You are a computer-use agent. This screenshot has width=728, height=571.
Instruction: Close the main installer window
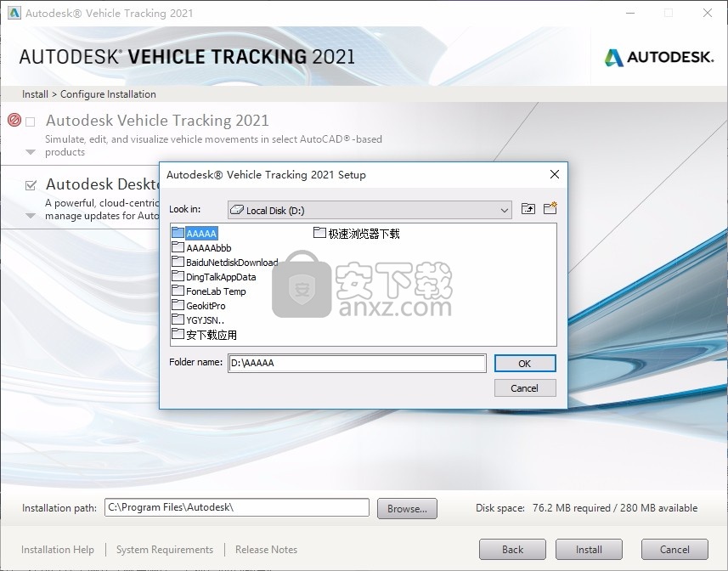[x=708, y=13]
